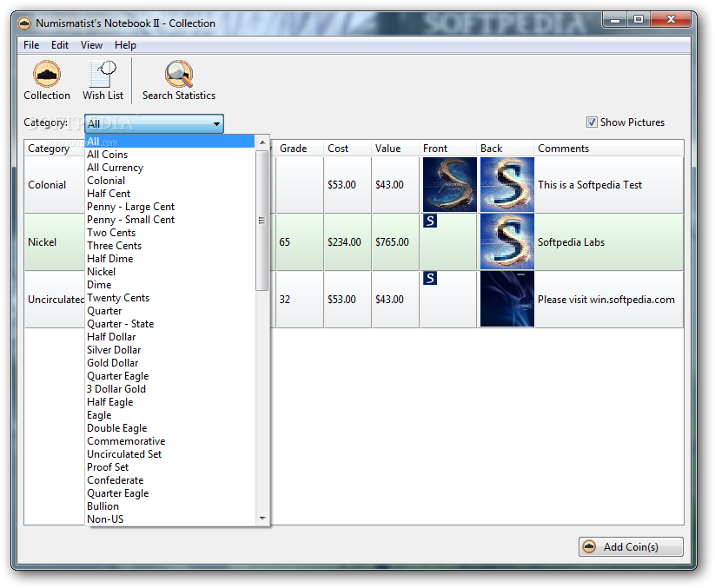Click the dropdown list scrollbar thumb
Viewport: 715px width, 588px height.
coord(262,221)
